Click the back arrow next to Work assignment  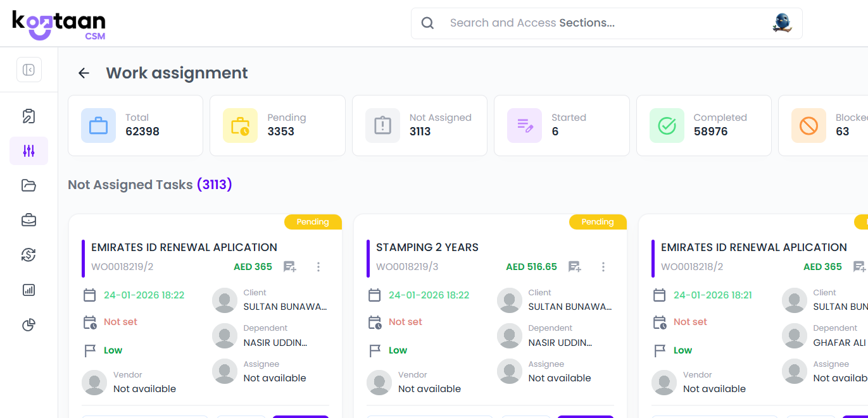[84, 73]
